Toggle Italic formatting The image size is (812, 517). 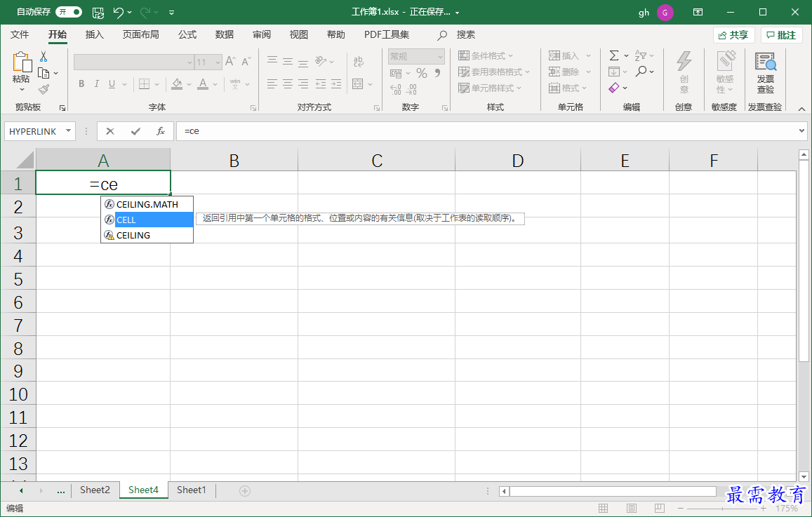(96, 84)
